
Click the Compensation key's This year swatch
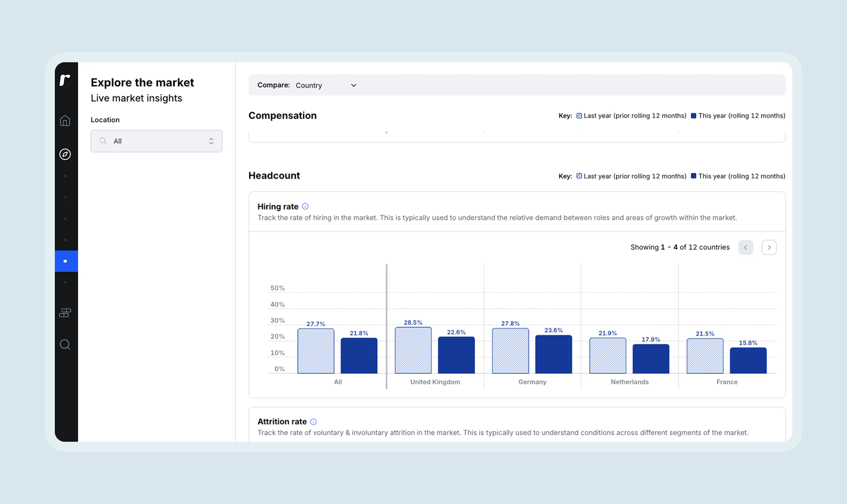(694, 116)
